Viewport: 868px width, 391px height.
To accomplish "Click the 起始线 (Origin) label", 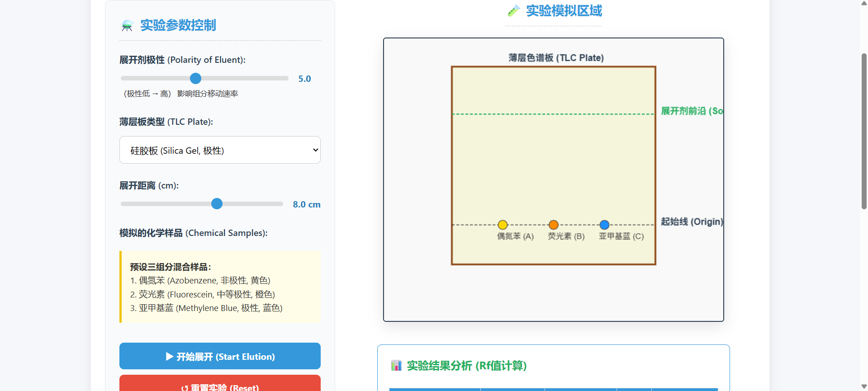I will pos(691,221).
